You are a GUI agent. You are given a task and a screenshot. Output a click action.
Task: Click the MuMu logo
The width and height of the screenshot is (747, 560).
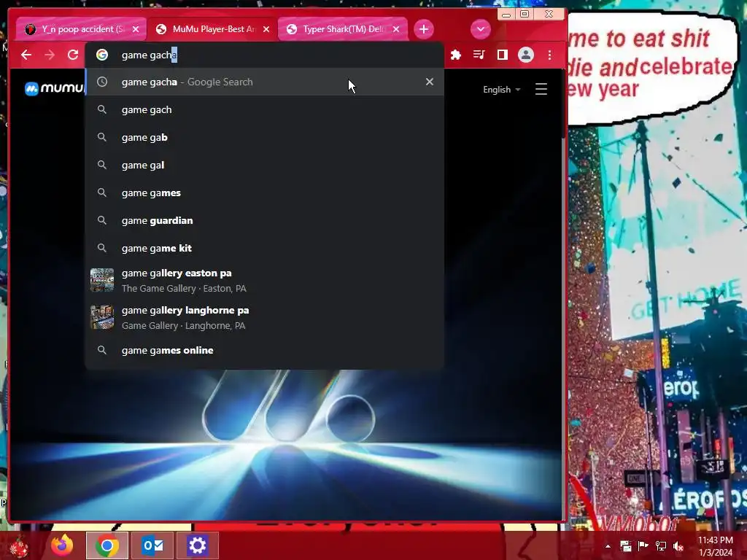[x=54, y=88]
